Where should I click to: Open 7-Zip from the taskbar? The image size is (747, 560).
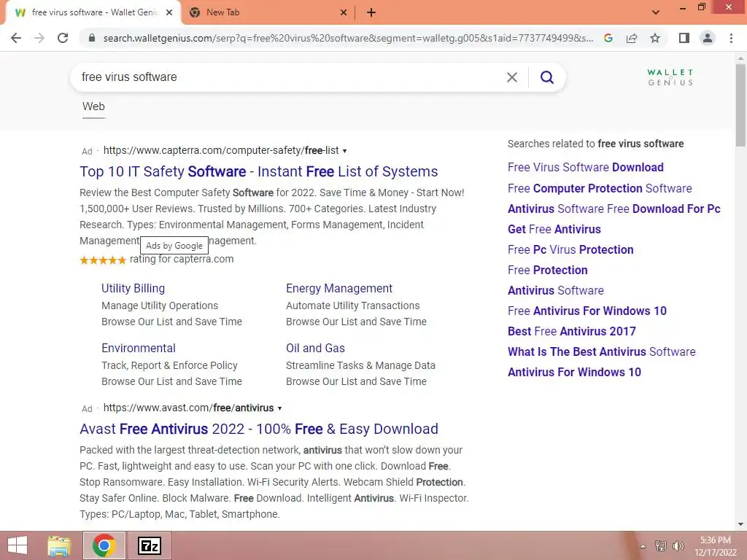149,545
